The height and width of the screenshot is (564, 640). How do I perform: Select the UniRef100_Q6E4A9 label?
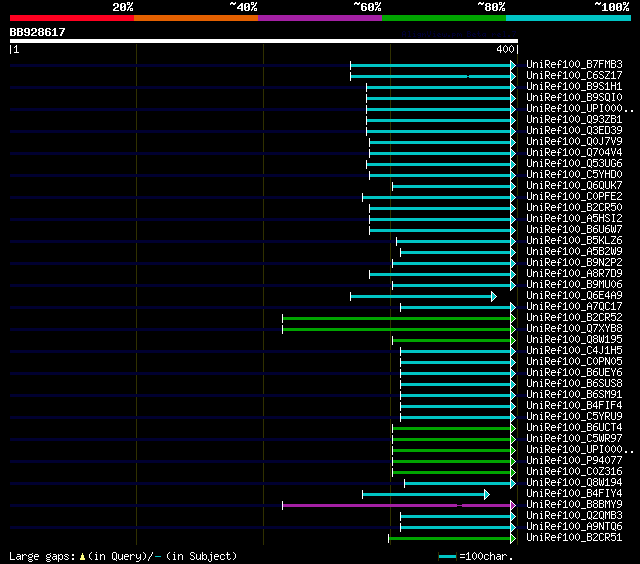click(574, 296)
